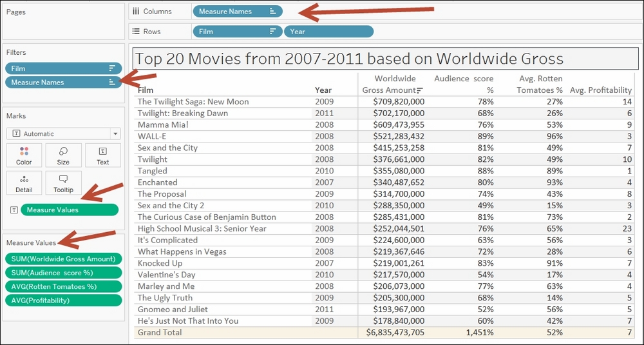
Task: Select the Tangled film label
Action: (153, 171)
